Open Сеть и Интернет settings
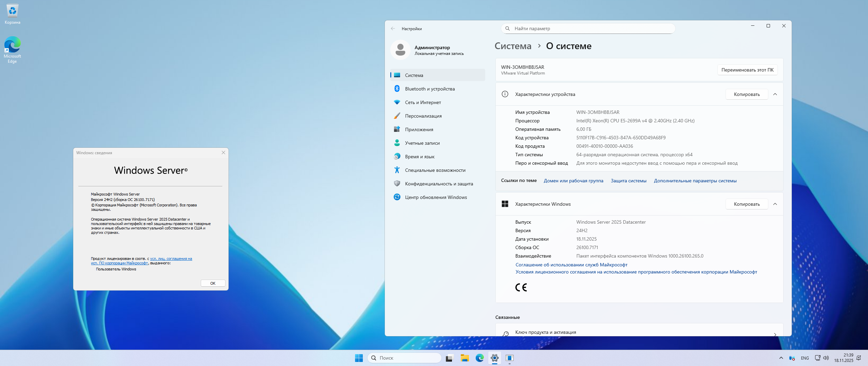This screenshot has width=868, height=366. 423,102
